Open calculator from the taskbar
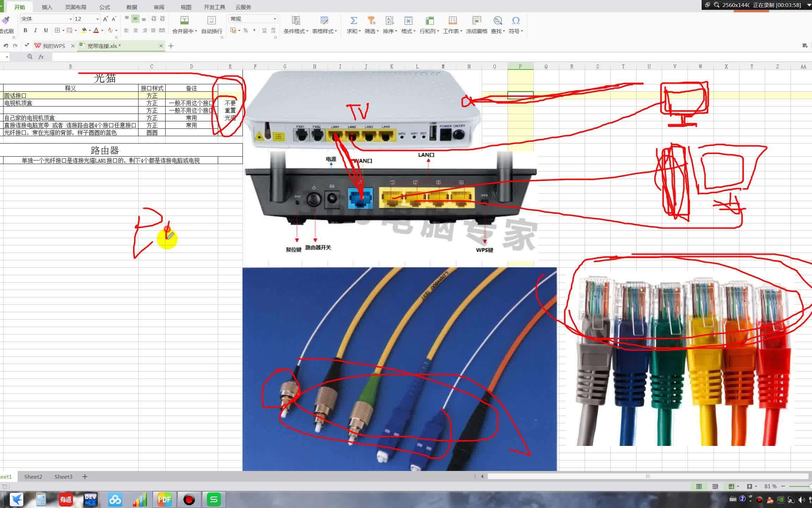The width and height of the screenshot is (812, 508). click(x=41, y=500)
